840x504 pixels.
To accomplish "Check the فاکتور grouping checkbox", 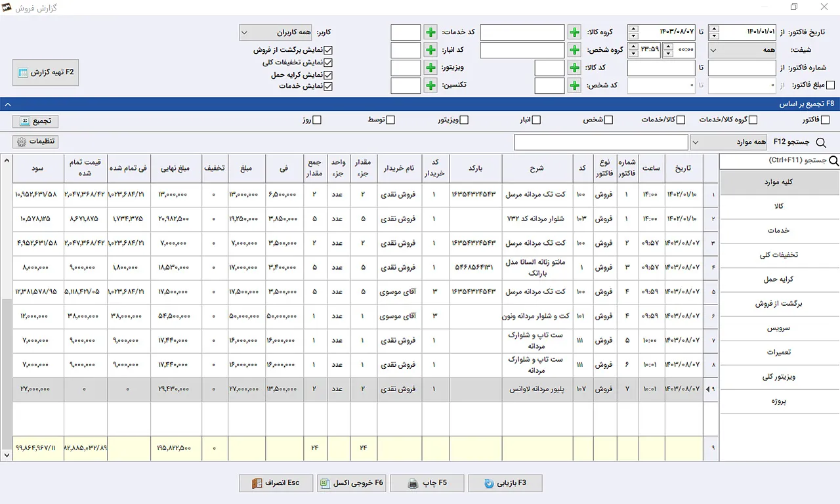I will [826, 120].
